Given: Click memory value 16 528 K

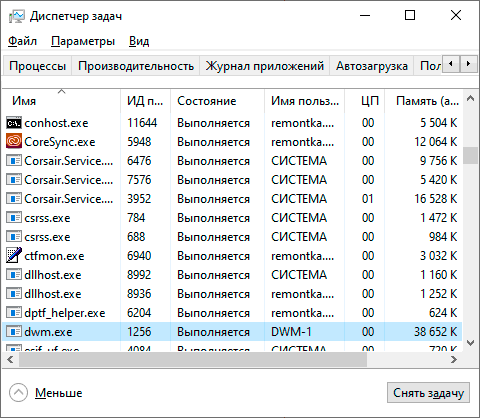Looking at the screenshot, I should coord(436,199).
